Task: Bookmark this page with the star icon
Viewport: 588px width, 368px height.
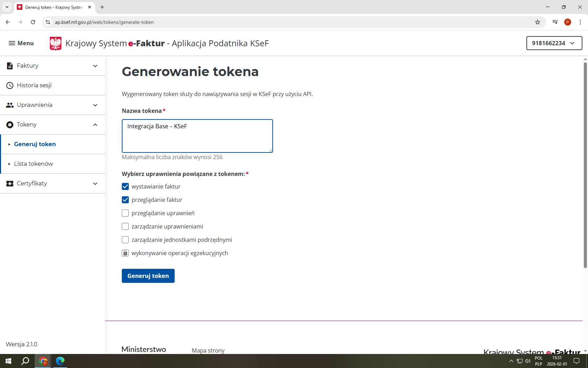Action: tap(538, 22)
